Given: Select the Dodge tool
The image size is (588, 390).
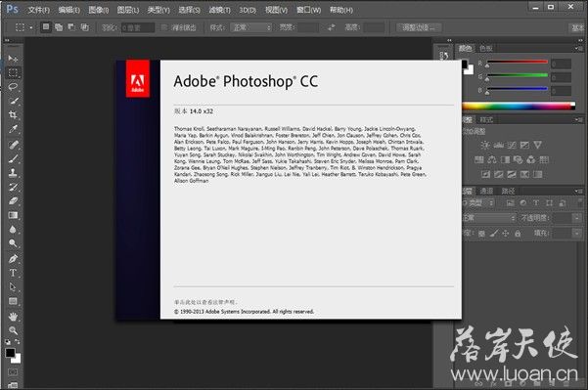Looking at the screenshot, I should pyautogui.click(x=13, y=243).
